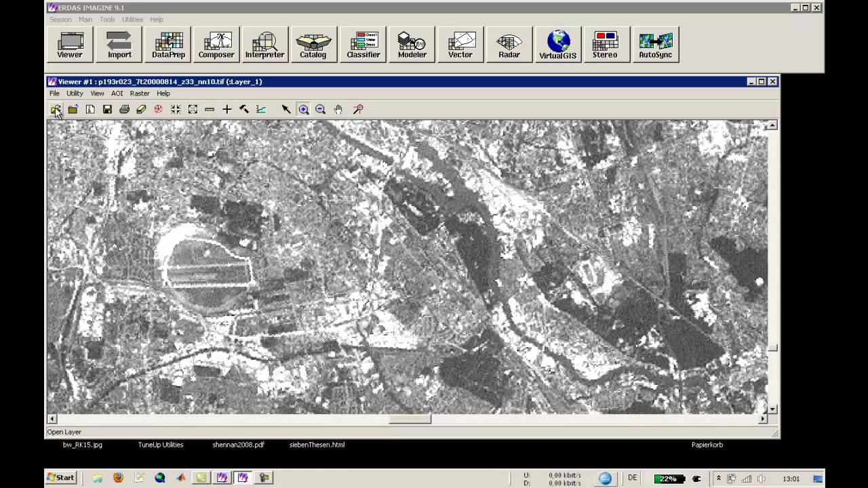Image resolution: width=868 pixels, height=488 pixels.
Task: Click the Close Top Layer folder icon
Action: [x=73, y=109]
